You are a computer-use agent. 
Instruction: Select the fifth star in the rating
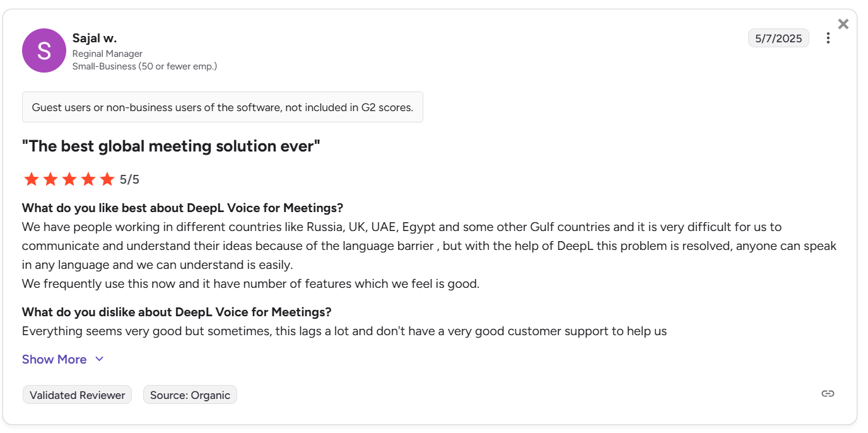(x=107, y=179)
